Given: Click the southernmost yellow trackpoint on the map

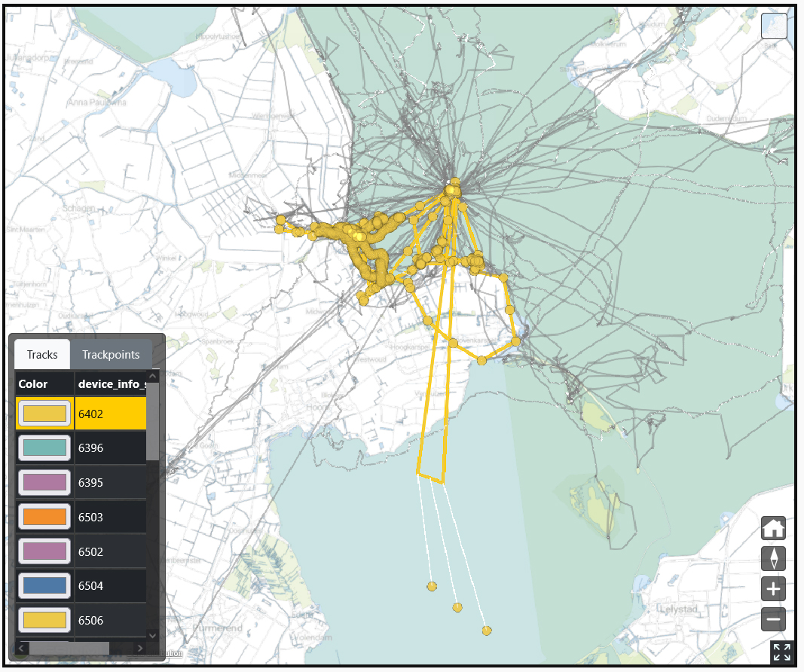Looking at the screenshot, I should 487,631.
